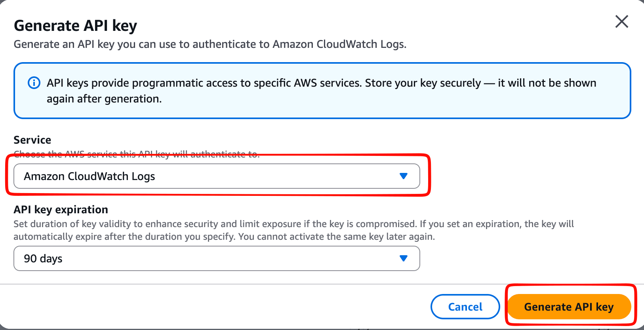Image resolution: width=644 pixels, height=330 pixels.
Task: Click the "automatically expire after the duration" line
Action: pos(224,237)
